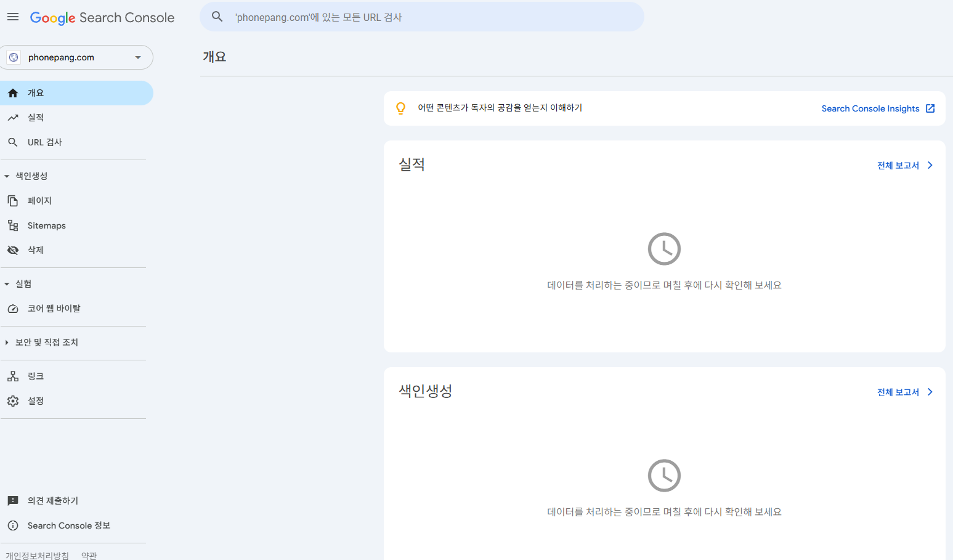The image size is (953, 560).
Task: Click the magnifier icon beside URL 검사
Action: (13, 142)
